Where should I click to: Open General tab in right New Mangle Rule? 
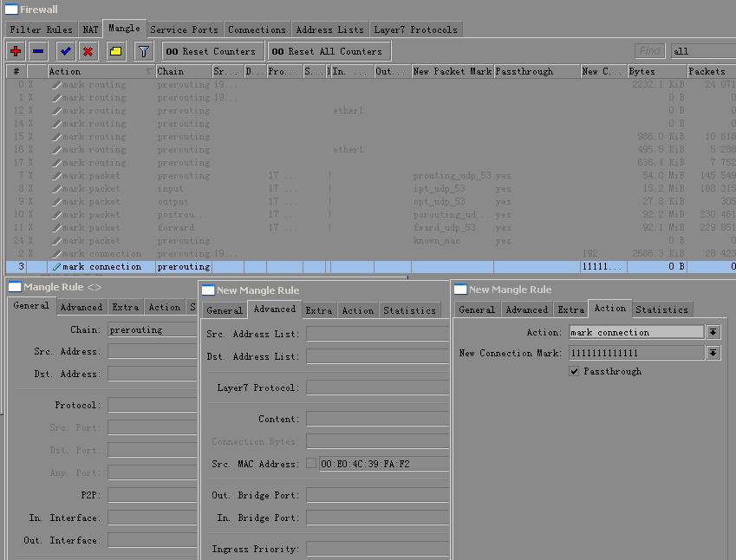[x=477, y=309]
